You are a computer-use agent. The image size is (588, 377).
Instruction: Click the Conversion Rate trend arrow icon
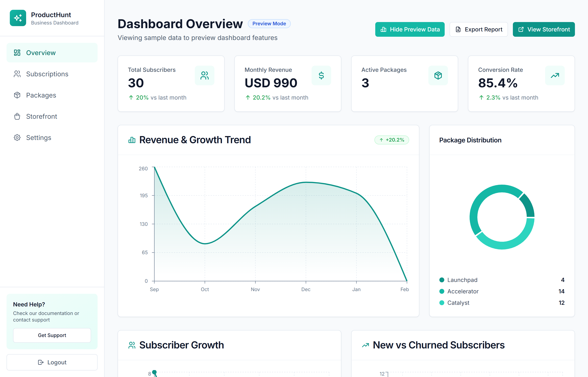click(555, 75)
